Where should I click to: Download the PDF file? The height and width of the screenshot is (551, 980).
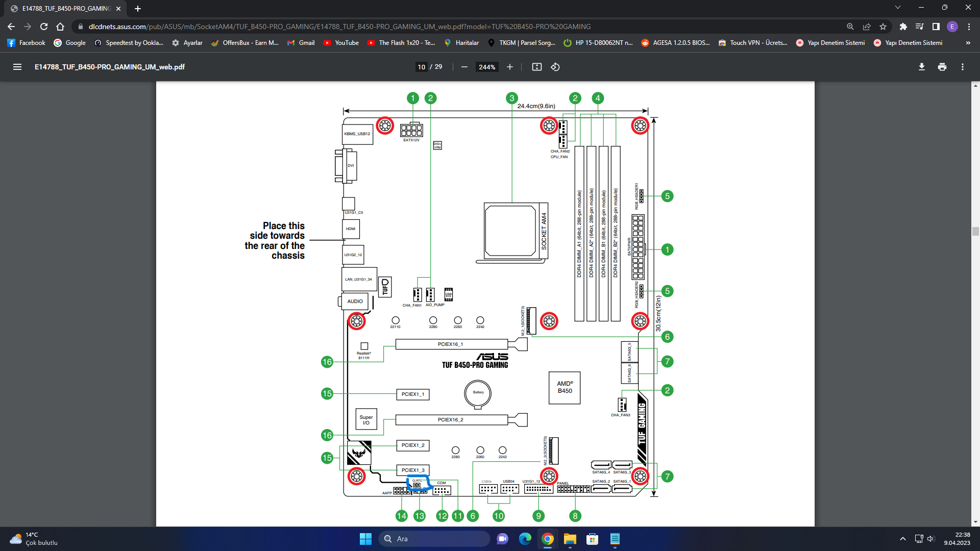pyautogui.click(x=922, y=67)
